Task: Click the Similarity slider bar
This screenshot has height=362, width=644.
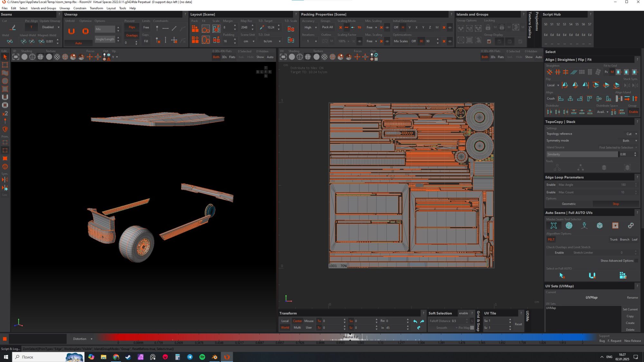Action: click(582, 154)
